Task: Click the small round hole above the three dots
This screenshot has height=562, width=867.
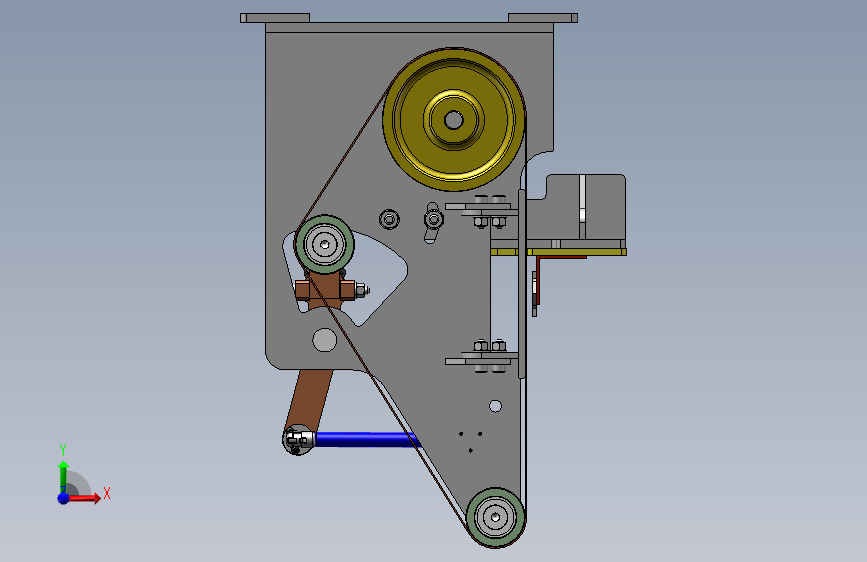Action: 495,407
